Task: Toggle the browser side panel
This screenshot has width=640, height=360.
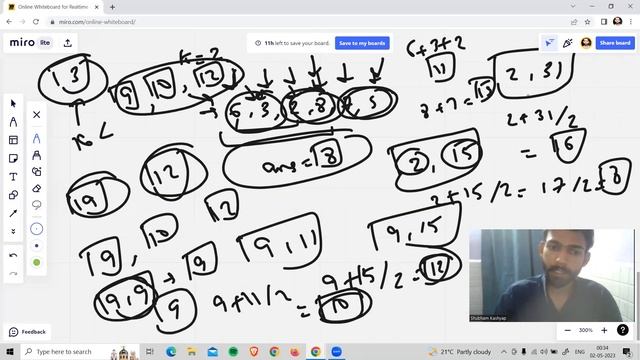Action: click(x=604, y=22)
